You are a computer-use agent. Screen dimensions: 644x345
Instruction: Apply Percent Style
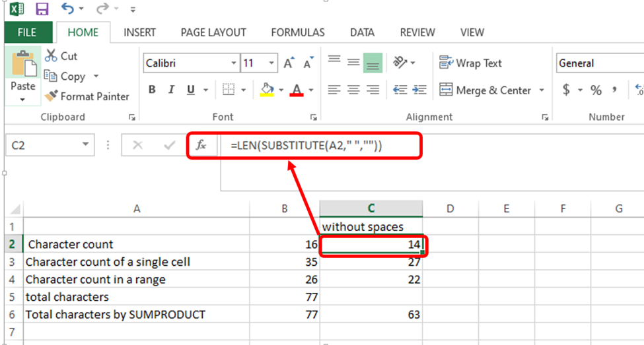click(x=596, y=90)
